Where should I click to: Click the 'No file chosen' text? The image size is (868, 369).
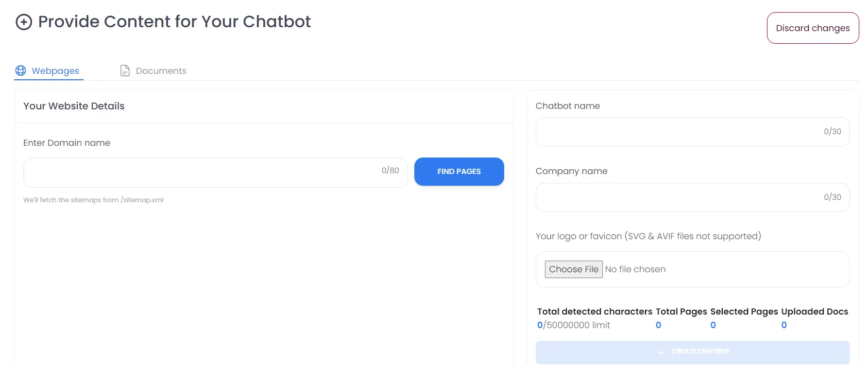point(635,269)
